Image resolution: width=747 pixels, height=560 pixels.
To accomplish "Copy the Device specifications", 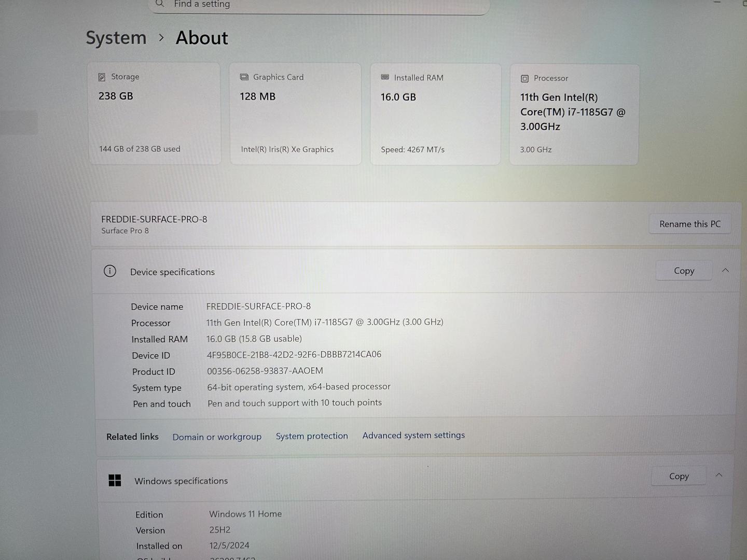I will 683,271.
